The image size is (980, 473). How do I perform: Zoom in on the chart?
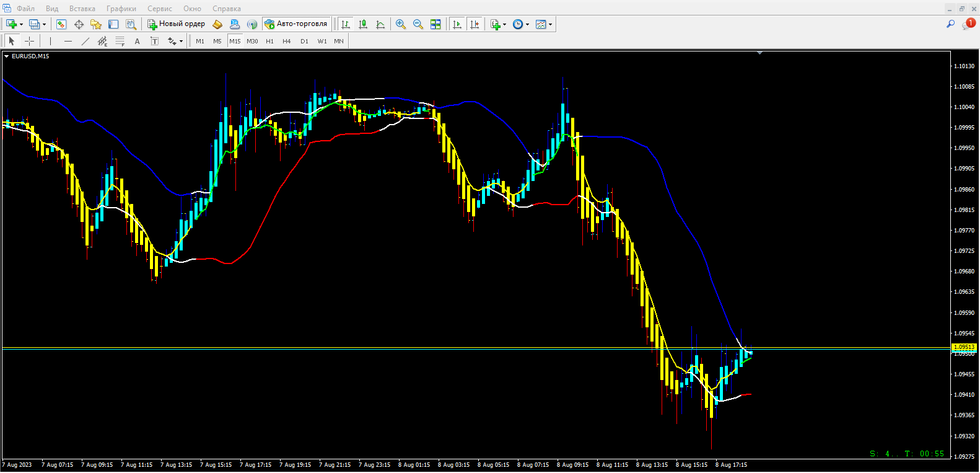click(401, 24)
